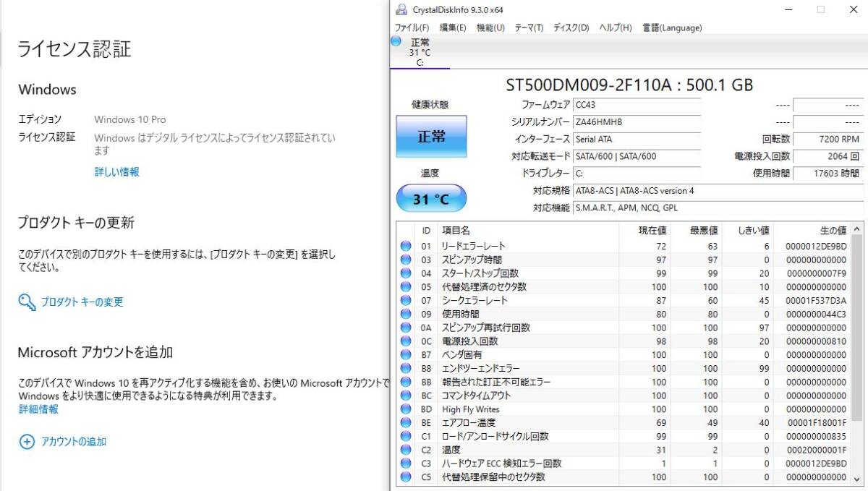Click the 生の値 column header
The image size is (868, 491).
pos(812,230)
